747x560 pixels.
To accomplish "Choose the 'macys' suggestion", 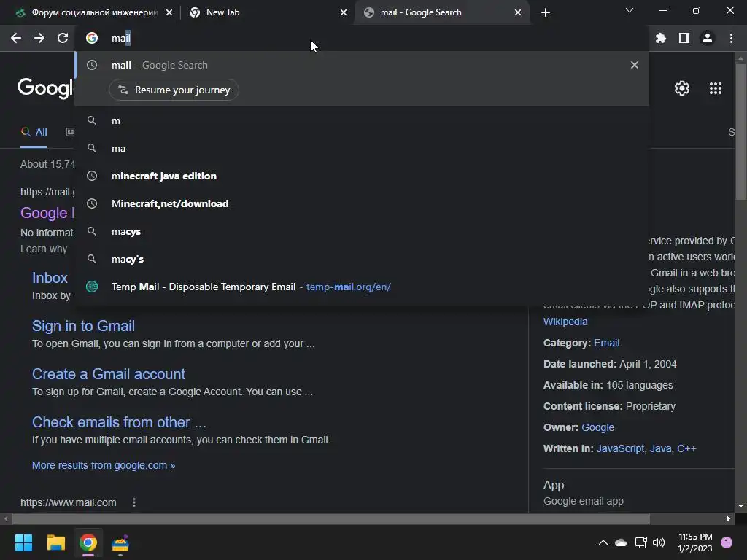I will [362, 231].
